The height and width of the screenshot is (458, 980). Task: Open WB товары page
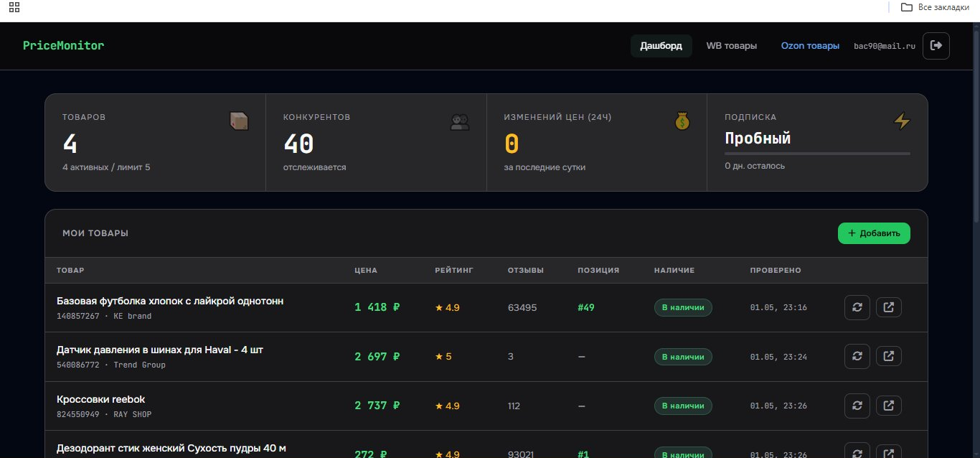pyautogui.click(x=732, y=46)
